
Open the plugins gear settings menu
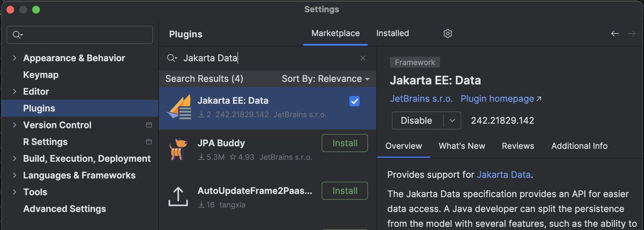pyautogui.click(x=448, y=33)
